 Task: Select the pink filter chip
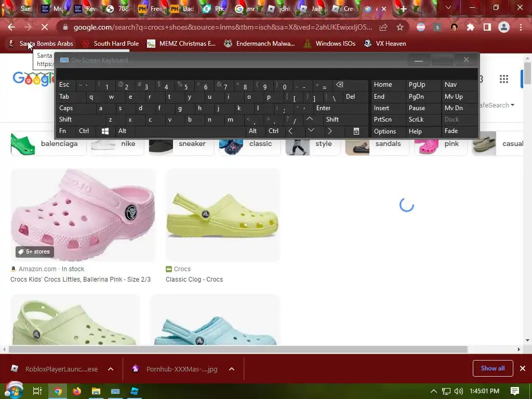point(441,144)
